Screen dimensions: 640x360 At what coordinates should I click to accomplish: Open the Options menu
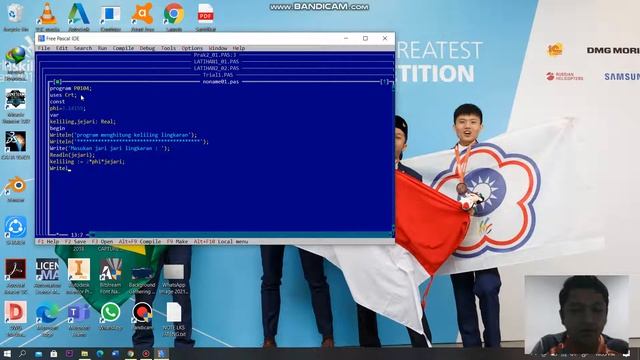[192, 48]
